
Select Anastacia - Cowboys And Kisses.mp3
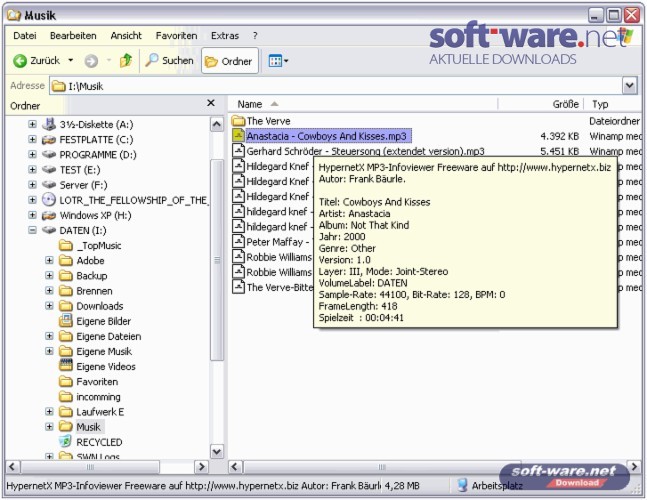tap(328, 136)
